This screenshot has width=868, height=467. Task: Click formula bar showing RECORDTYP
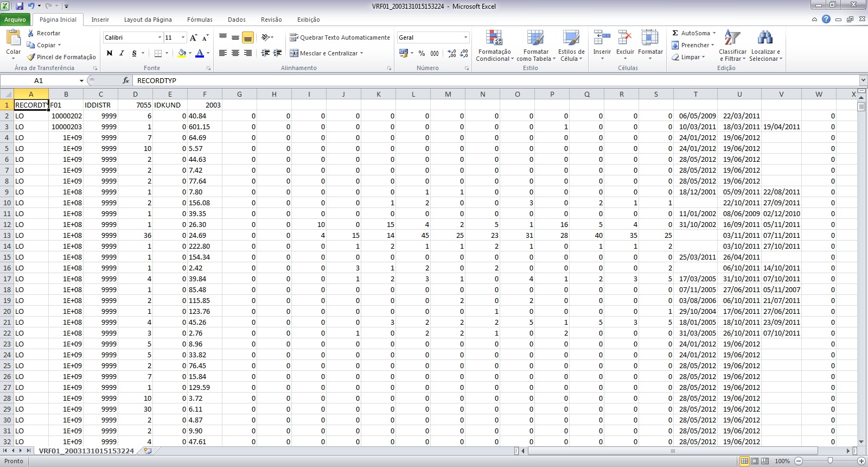(x=496, y=80)
